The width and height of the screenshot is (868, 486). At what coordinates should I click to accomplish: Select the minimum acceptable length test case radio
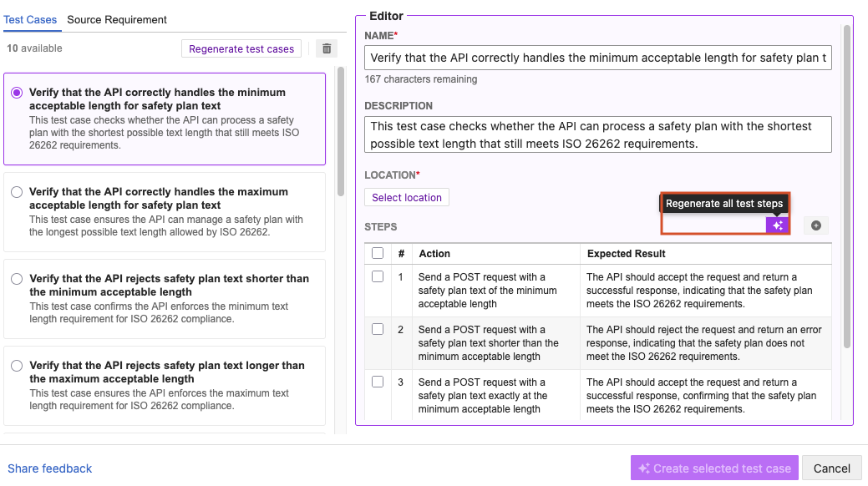click(18, 93)
